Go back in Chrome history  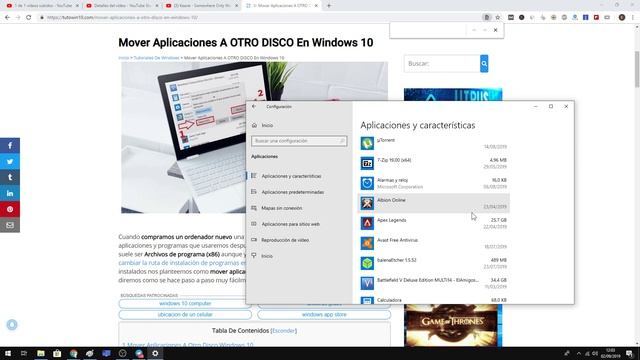pyautogui.click(x=7, y=18)
